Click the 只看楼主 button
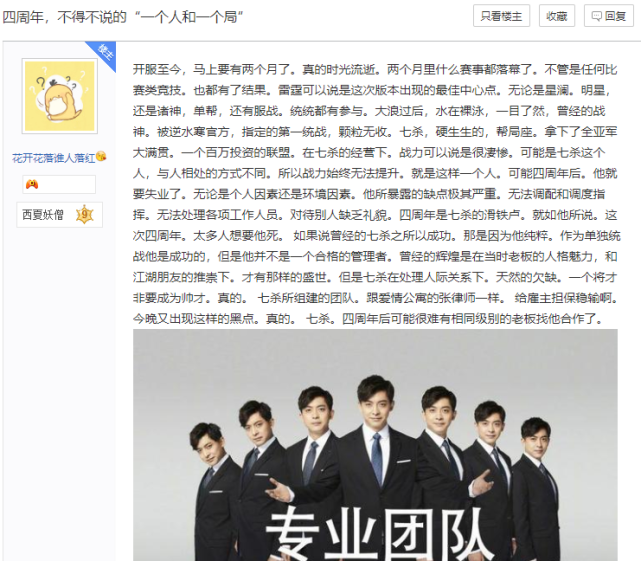 501,16
